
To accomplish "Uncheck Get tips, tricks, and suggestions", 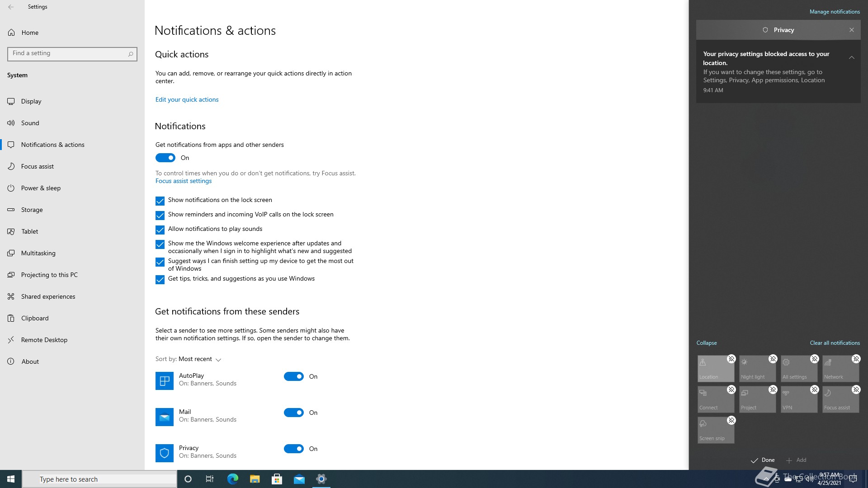I will tap(160, 279).
